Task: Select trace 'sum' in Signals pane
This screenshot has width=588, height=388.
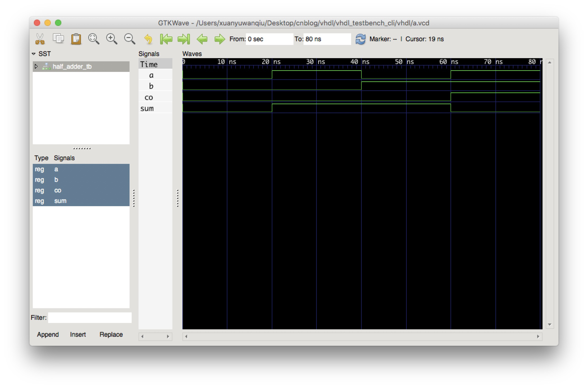Action: [x=155, y=108]
